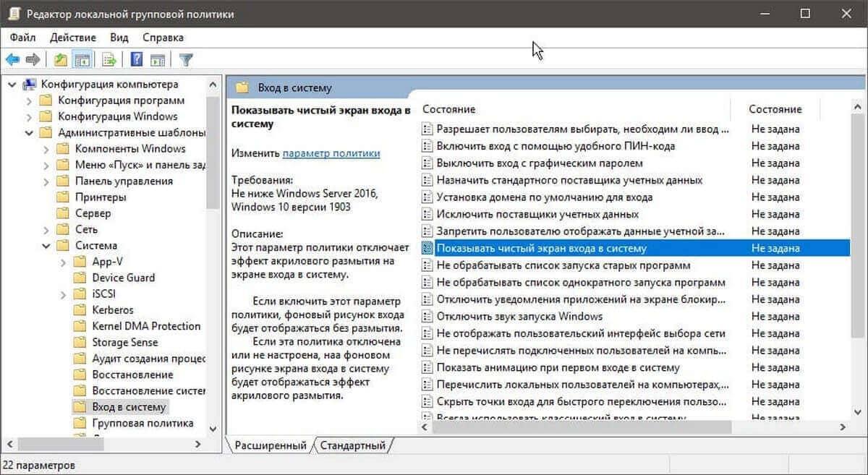Click the app icon in title bar
Image resolution: width=868 pixels, height=475 pixels.
[x=13, y=14]
